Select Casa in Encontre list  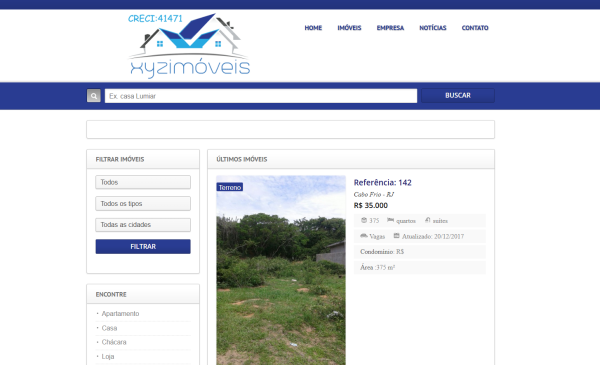coord(109,328)
